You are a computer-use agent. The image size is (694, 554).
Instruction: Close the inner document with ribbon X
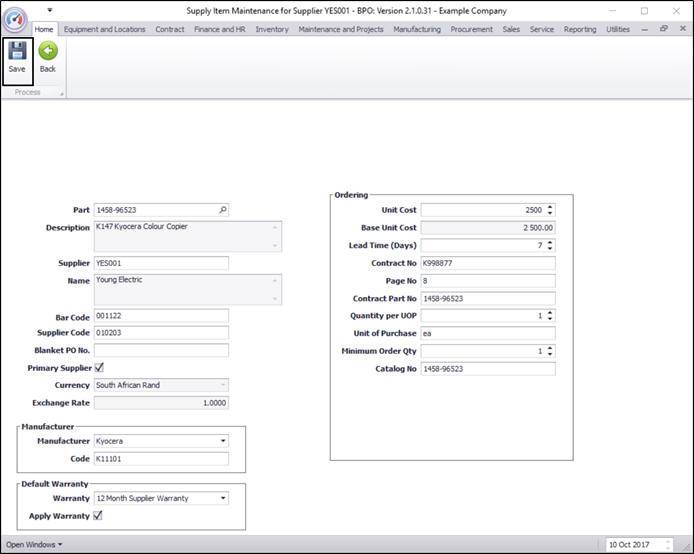(x=682, y=28)
